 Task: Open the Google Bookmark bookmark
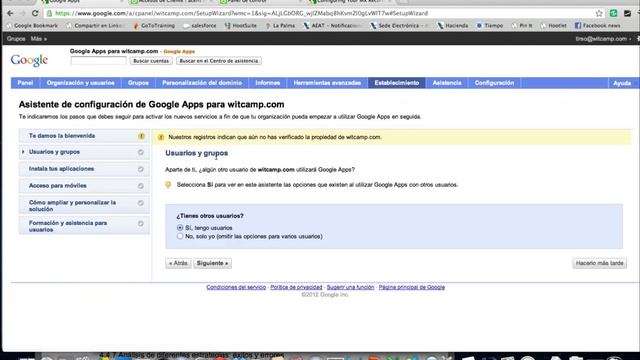[32, 26]
